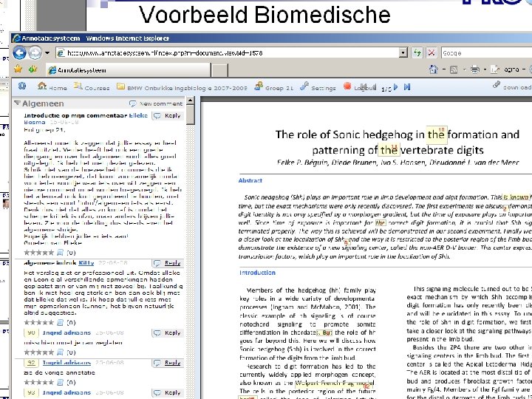
Task: Click the scroll-up arrow of comments panel
Action: click(x=191, y=100)
